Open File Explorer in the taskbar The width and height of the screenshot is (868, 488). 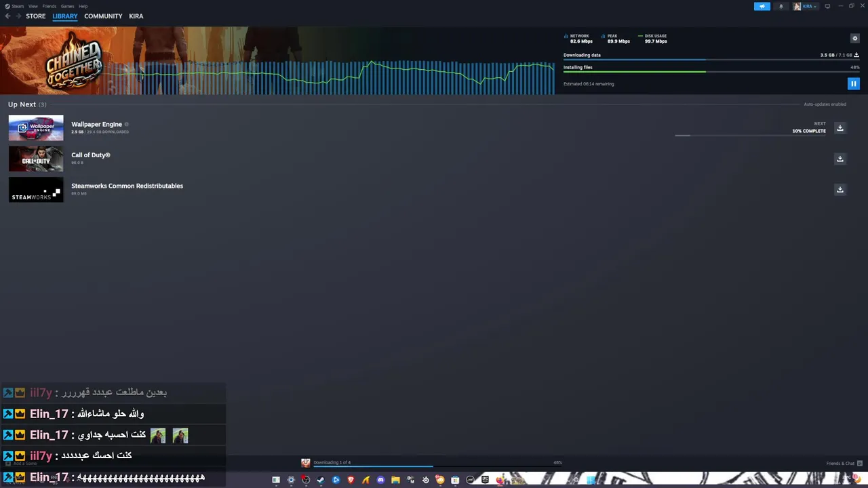[395, 480]
